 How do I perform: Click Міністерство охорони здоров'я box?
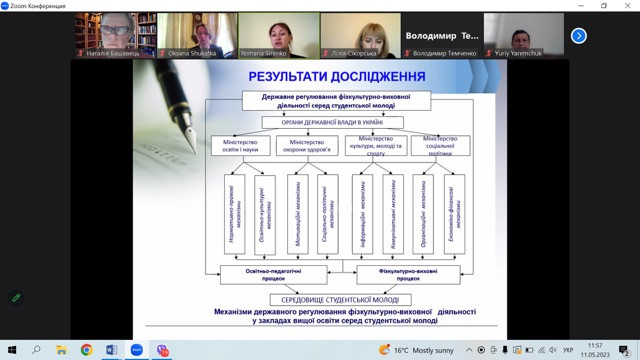307,146
